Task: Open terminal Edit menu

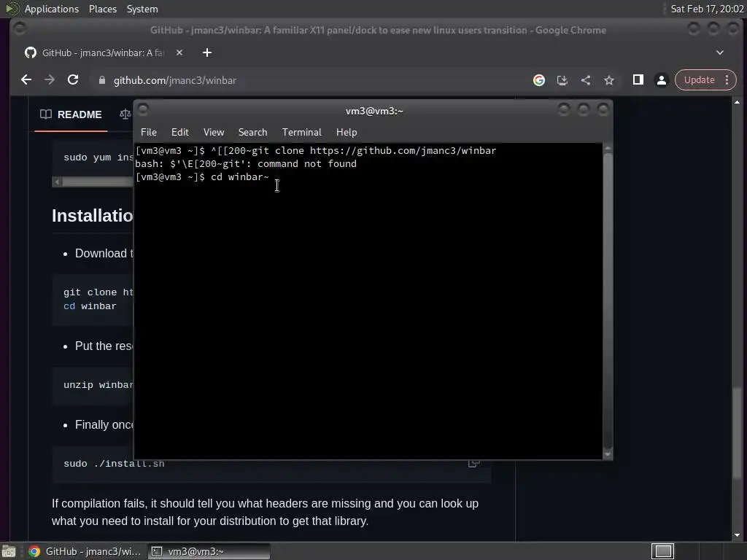Action: point(180,133)
